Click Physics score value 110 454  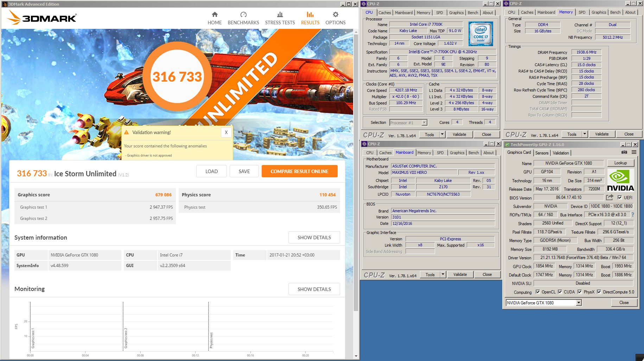[x=327, y=195]
